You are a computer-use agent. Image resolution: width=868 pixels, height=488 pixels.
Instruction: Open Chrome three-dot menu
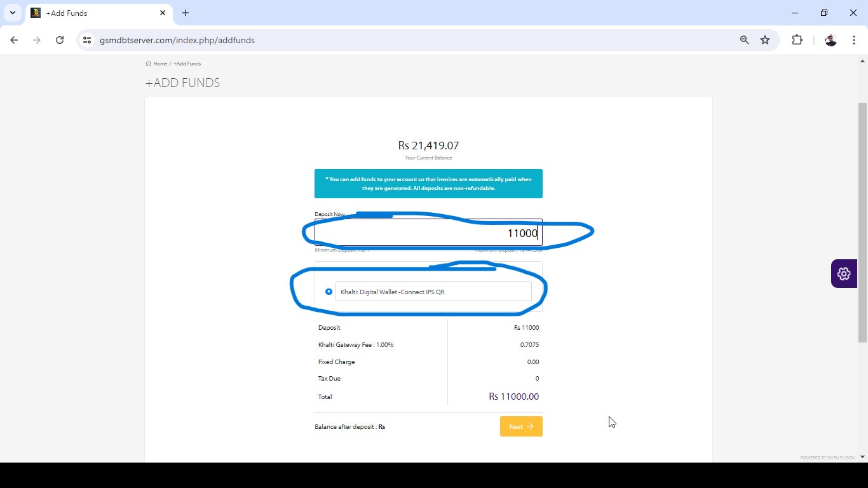(x=854, y=40)
